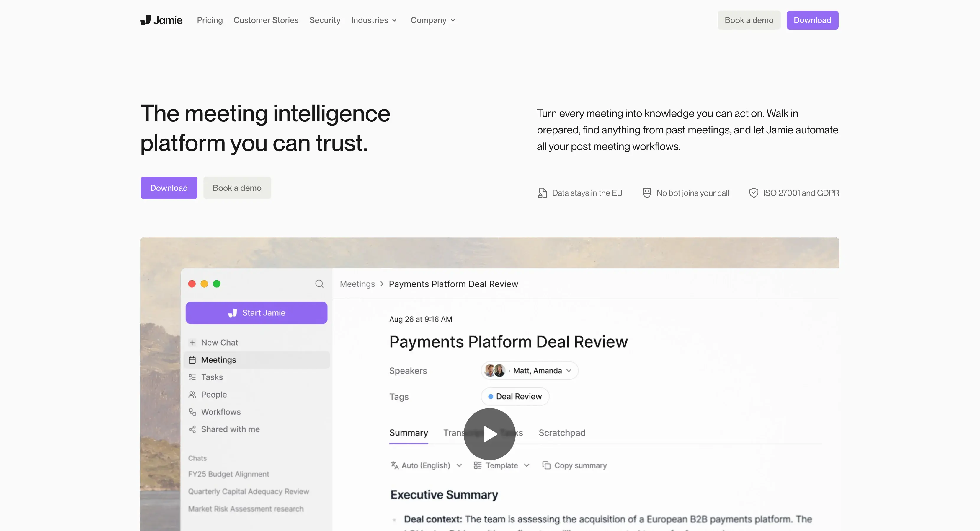Open the FY25 Budget Alignment chat
980x531 pixels.
228,474
